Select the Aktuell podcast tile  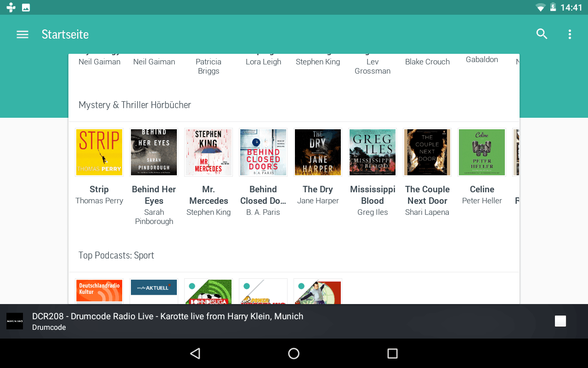[154, 291]
